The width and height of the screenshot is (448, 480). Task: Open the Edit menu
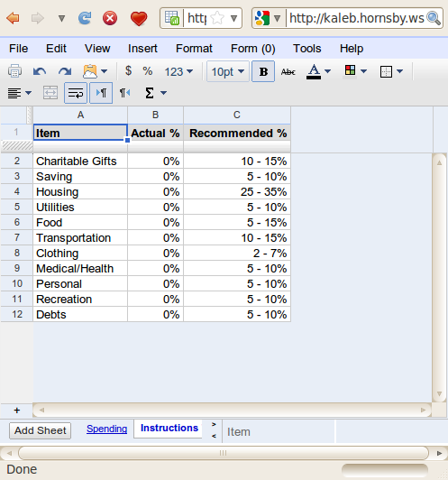pos(56,49)
